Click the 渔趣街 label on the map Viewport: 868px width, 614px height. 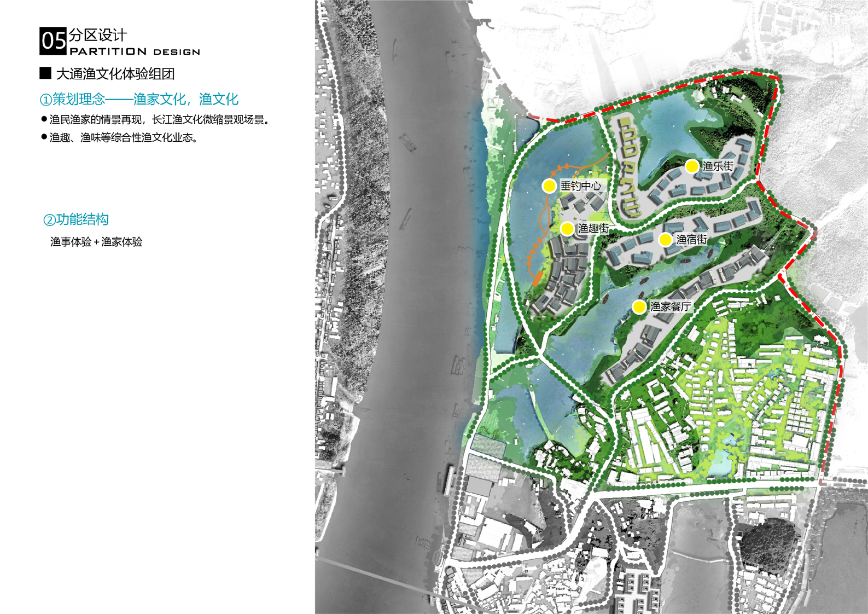593,229
